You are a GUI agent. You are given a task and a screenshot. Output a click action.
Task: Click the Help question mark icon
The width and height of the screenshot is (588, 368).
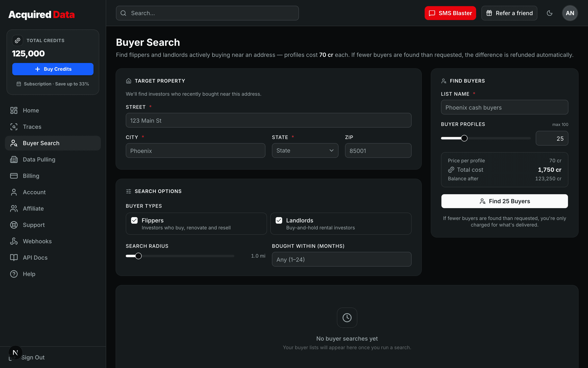pyautogui.click(x=14, y=274)
